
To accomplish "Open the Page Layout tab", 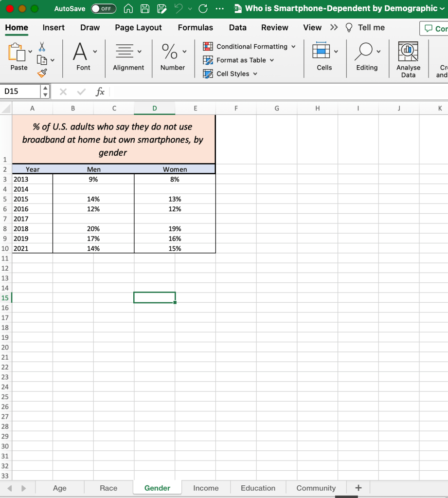I will pyautogui.click(x=138, y=28).
